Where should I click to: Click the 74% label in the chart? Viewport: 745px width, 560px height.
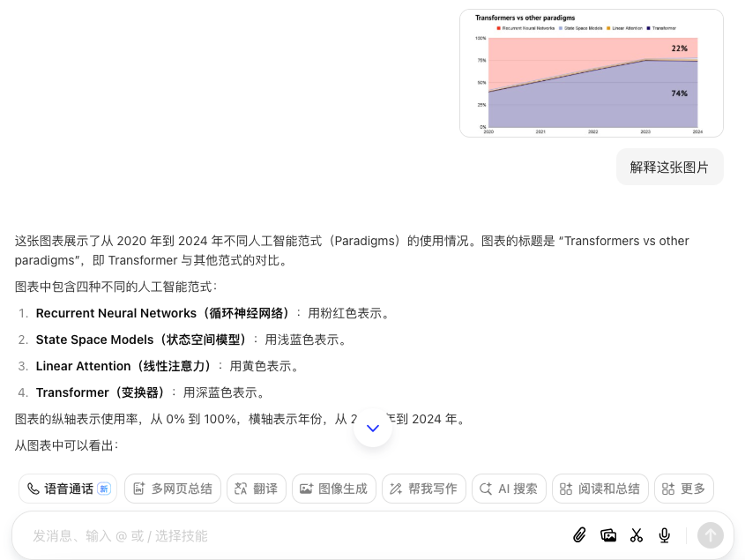[680, 93]
